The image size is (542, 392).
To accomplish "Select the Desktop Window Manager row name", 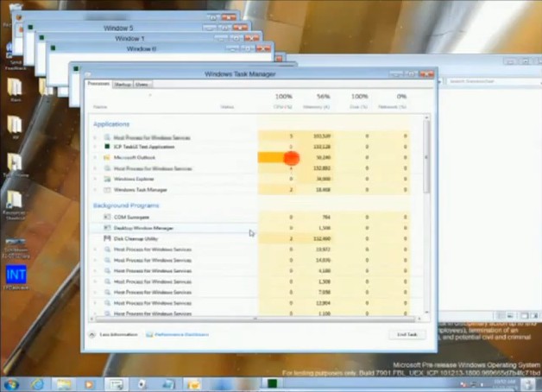I will 143,228.
